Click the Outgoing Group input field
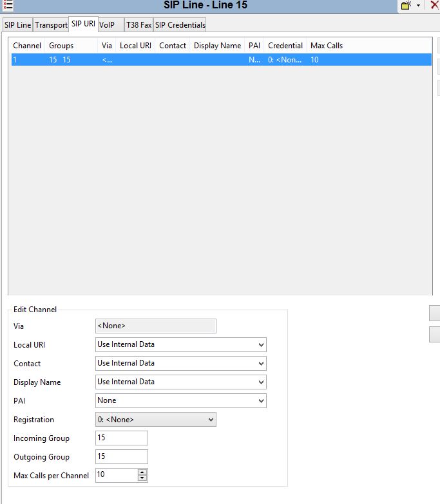The height and width of the screenshot is (504, 440). (x=122, y=457)
